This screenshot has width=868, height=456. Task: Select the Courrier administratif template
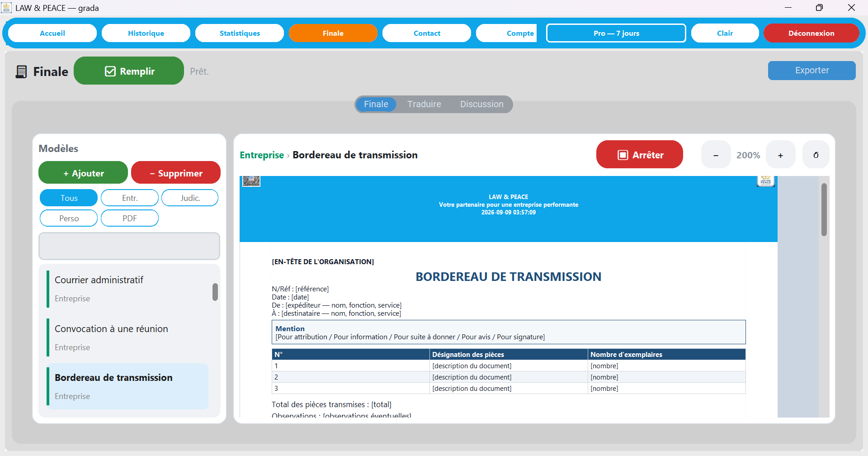point(127,289)
